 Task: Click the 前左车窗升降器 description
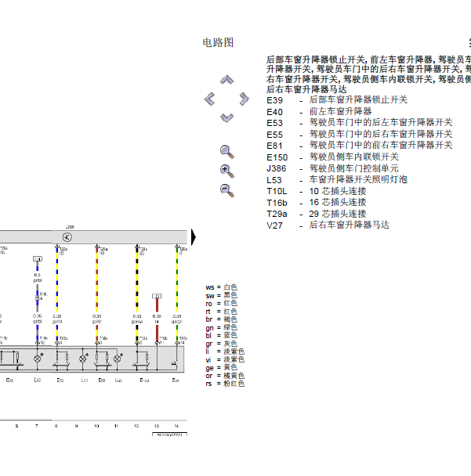point(340,111)
